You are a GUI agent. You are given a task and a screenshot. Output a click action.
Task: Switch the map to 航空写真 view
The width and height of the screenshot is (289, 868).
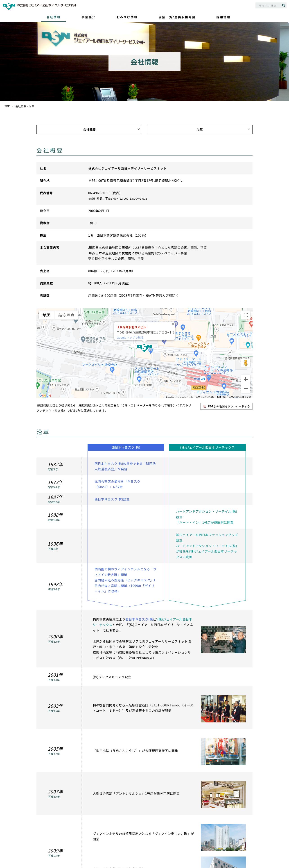[x=66, y=315]
